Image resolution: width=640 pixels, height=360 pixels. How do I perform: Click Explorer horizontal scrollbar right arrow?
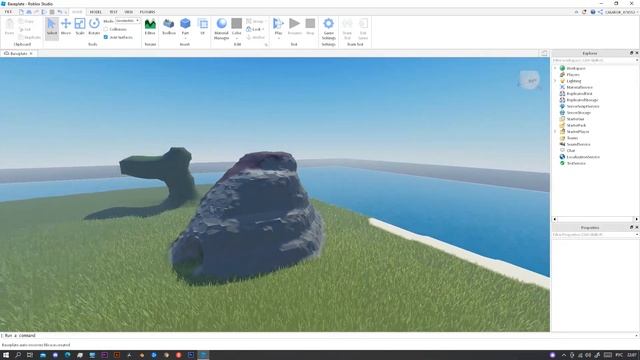point(636,219)
